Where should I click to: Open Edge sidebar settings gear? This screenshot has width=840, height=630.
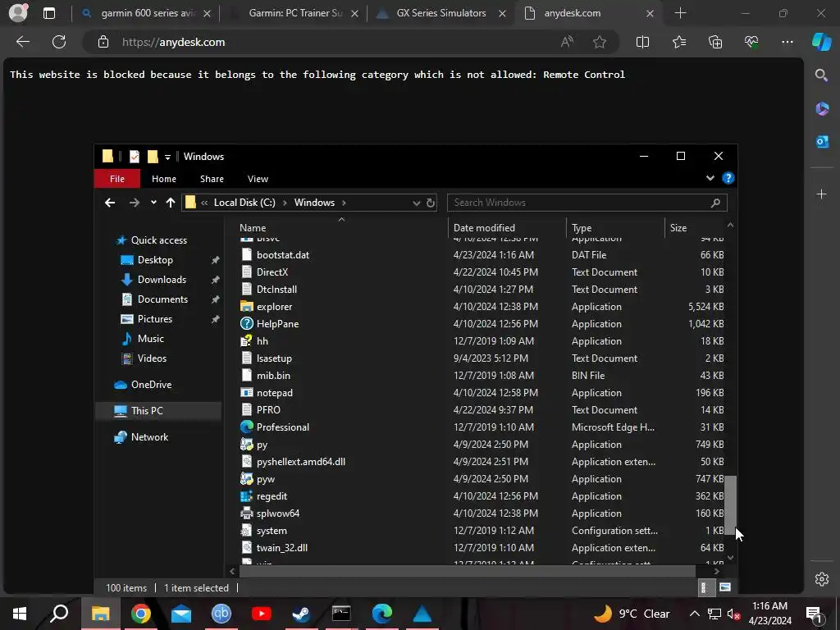[x=822, y=579]
